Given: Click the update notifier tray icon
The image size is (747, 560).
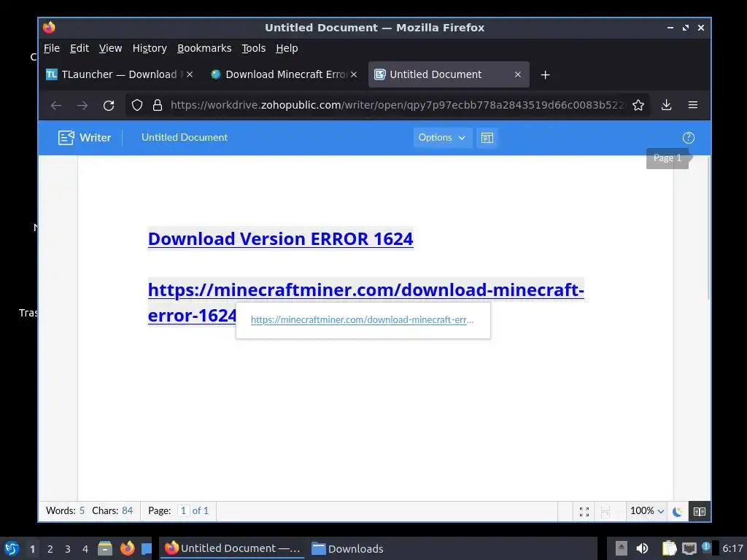Looking at the screenshot, I should 706,547.
